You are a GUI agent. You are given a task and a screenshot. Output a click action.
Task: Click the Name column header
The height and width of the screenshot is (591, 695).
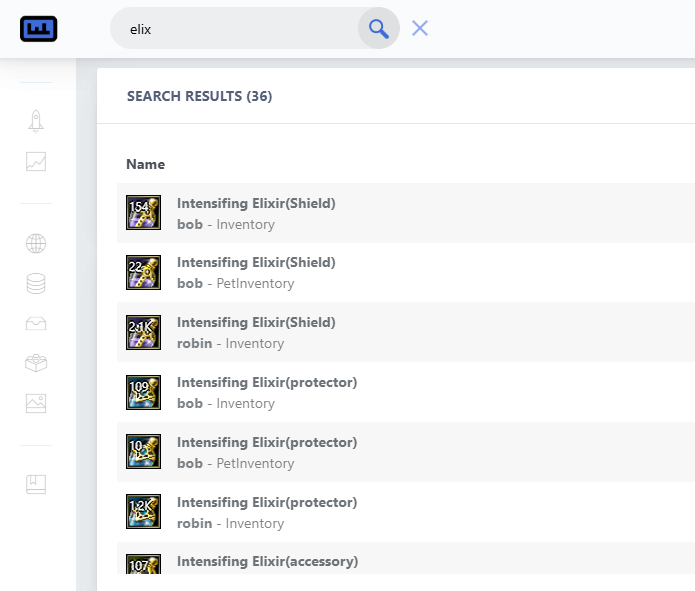(146, 164)
